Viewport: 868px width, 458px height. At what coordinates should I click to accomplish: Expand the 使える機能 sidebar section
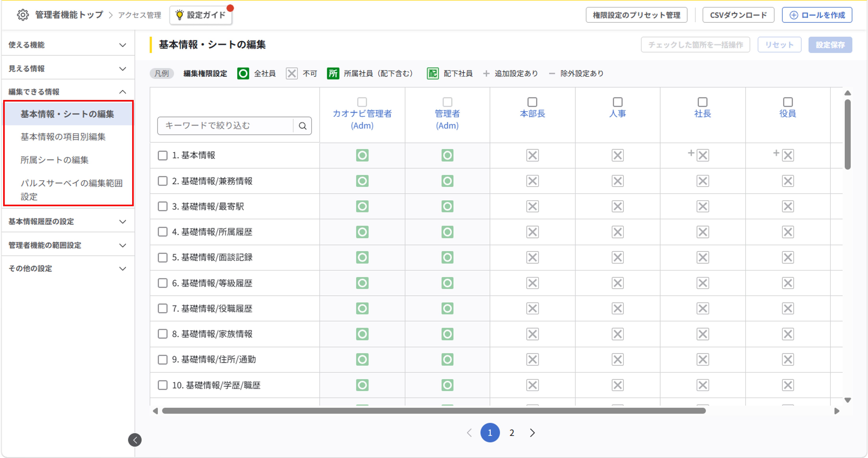point(68,45)
